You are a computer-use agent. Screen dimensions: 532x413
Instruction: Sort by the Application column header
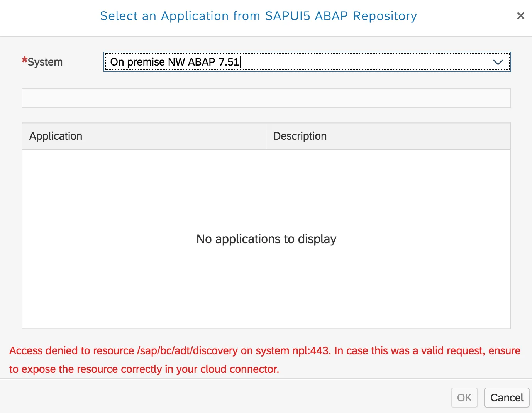click(56, 136)
